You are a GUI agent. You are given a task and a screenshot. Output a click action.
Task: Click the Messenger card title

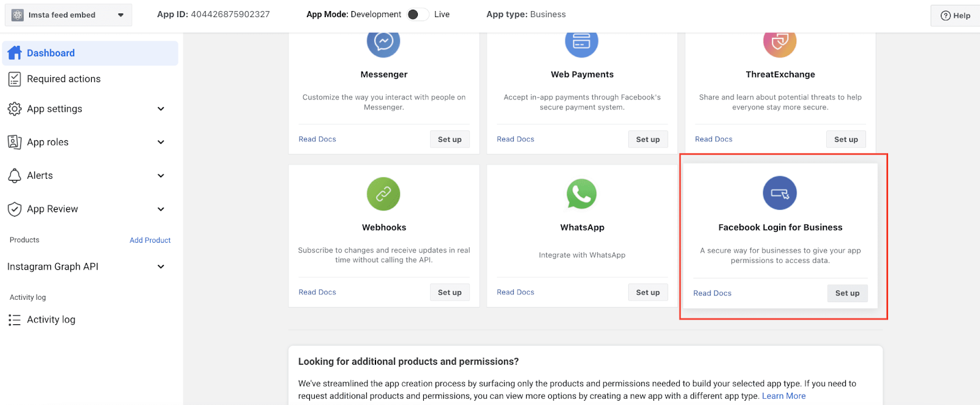[x=384, y=75]
